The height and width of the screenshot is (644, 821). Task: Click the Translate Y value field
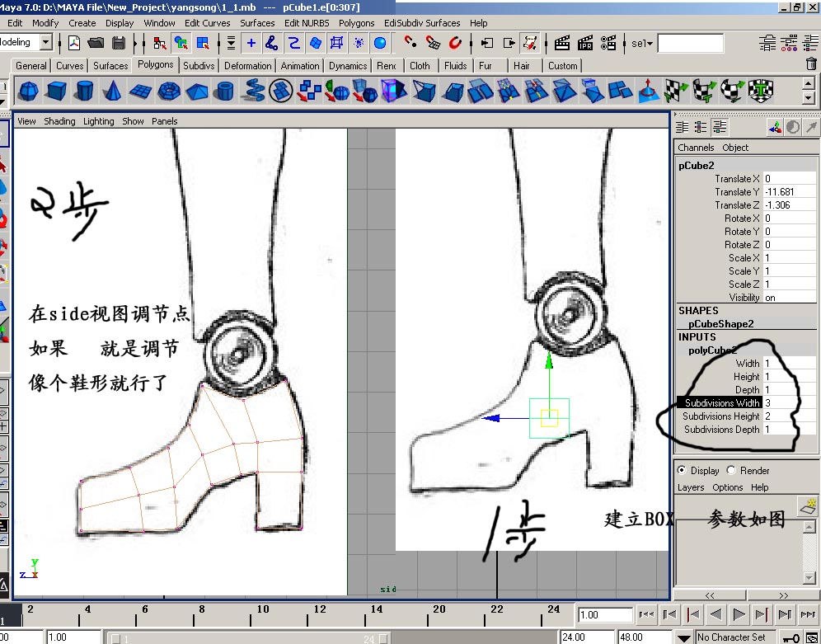tap(789, 192)
